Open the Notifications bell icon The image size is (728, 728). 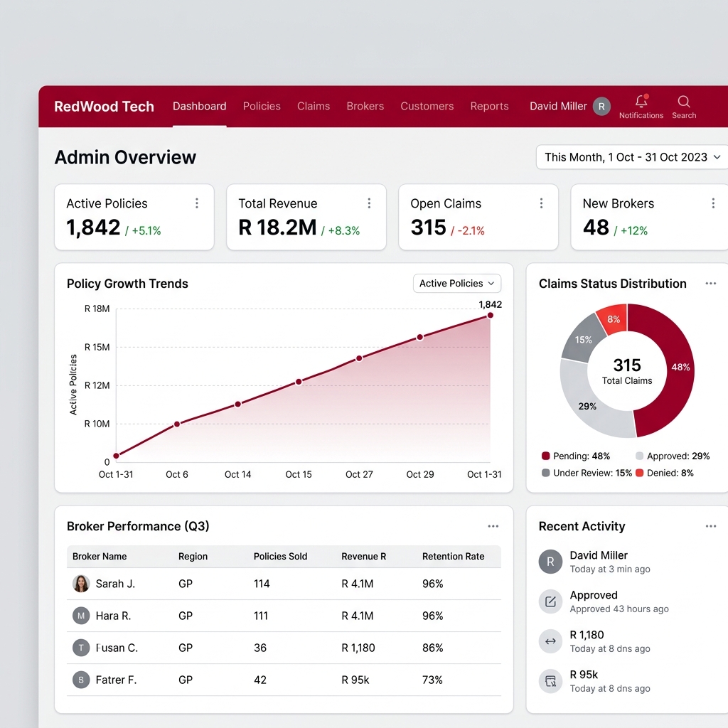click(641, 102)
